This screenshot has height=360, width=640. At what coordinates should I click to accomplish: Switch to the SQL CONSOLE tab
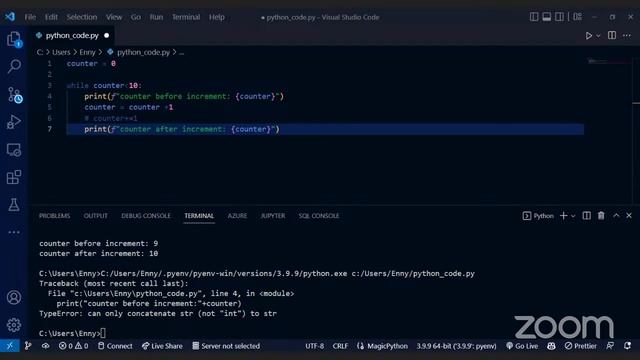click(x=318, y=216)
